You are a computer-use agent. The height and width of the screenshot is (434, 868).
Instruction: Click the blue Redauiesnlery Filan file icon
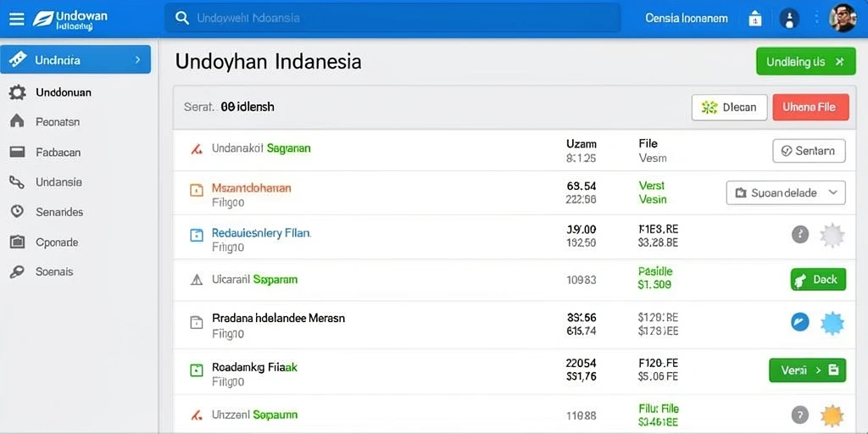coord(197,236)
